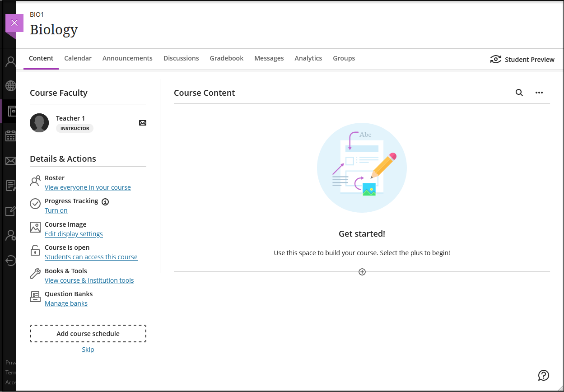Open the Course Content more options menu
564x392 pixels.
[x=539, y=93]
